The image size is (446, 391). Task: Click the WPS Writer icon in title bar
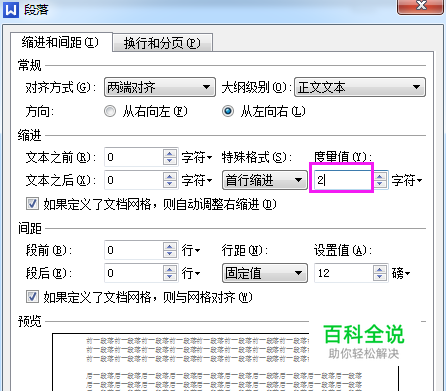[x=11, y=9]
